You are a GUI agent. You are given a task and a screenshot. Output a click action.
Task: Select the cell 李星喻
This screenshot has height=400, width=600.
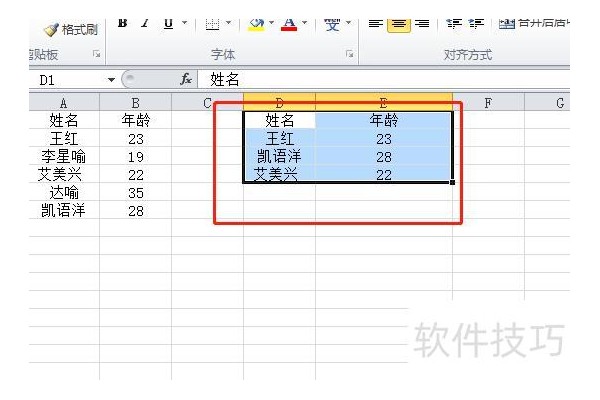[x=64, y=156]
